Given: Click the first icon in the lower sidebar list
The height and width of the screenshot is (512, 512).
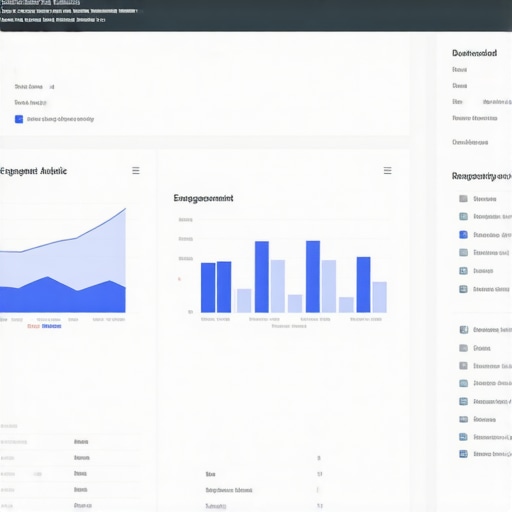Looking at the screenshot, I should [464, 330].
